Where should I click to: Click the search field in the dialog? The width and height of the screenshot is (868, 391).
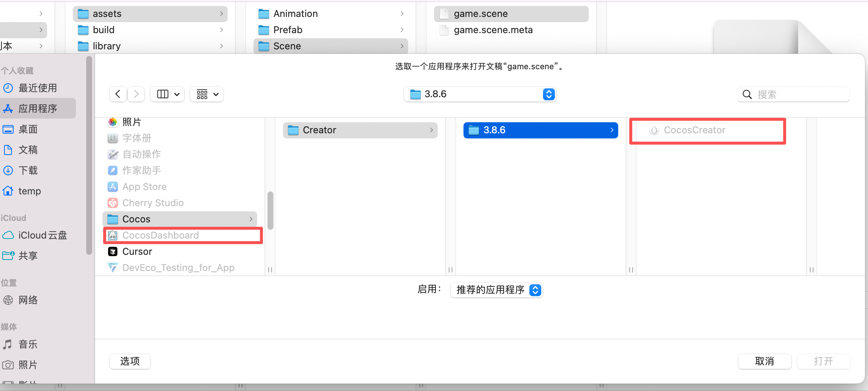794,95
